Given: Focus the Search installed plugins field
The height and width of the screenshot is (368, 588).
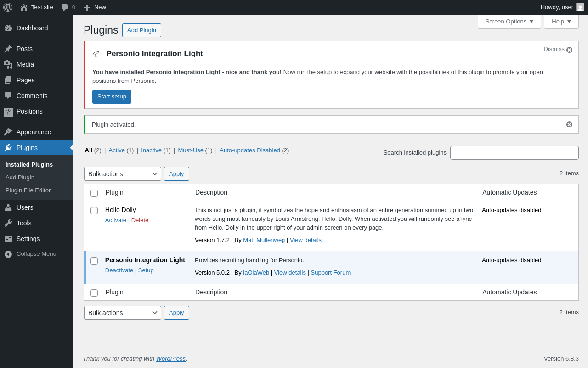Looking at the screenshot, I should coord(514,153).
